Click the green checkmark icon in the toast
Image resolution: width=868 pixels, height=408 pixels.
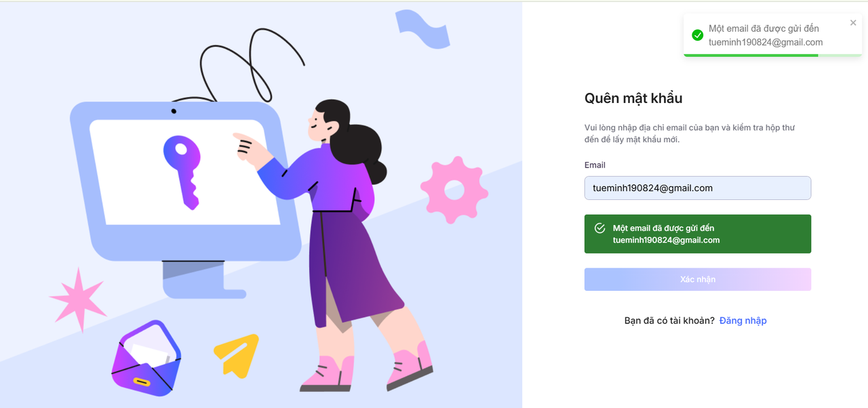[697, 35]
